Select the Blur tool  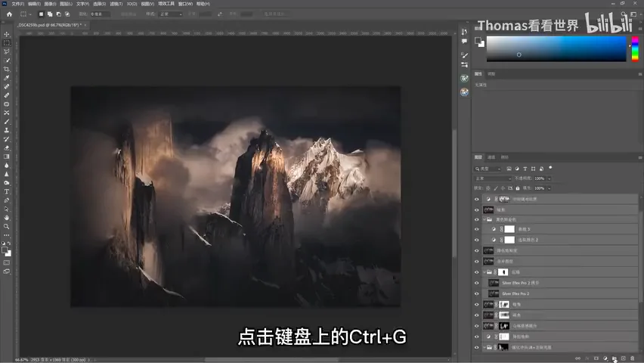(x=7, y=166)
